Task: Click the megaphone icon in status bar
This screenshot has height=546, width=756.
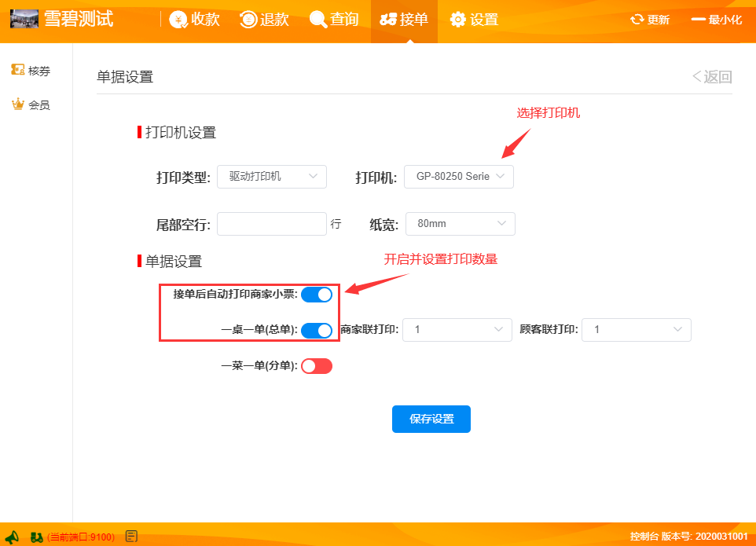Action: [12, 537]
